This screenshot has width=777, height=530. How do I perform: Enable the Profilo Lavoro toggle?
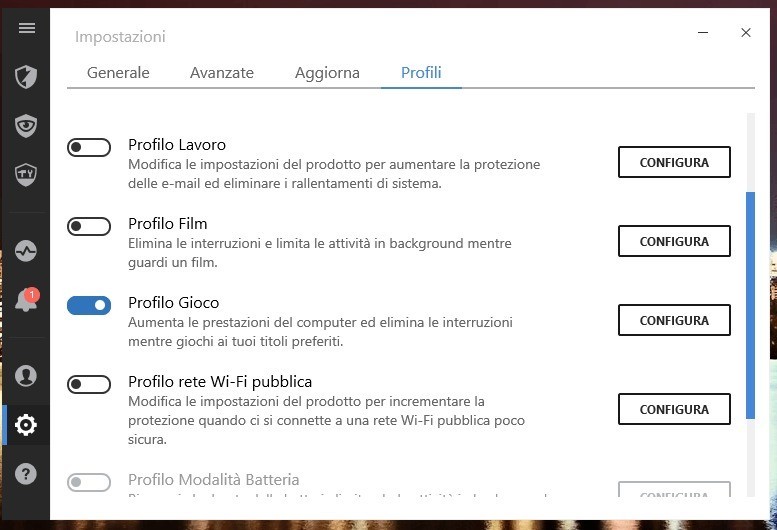click(89, 148)
